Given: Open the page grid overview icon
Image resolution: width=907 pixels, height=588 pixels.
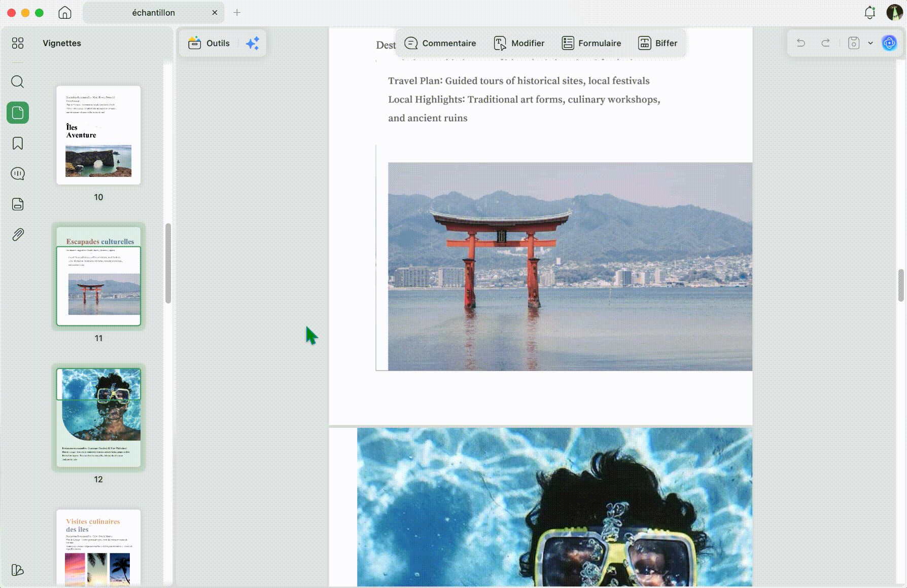Looking at the screenshot, I should [18, 43].
